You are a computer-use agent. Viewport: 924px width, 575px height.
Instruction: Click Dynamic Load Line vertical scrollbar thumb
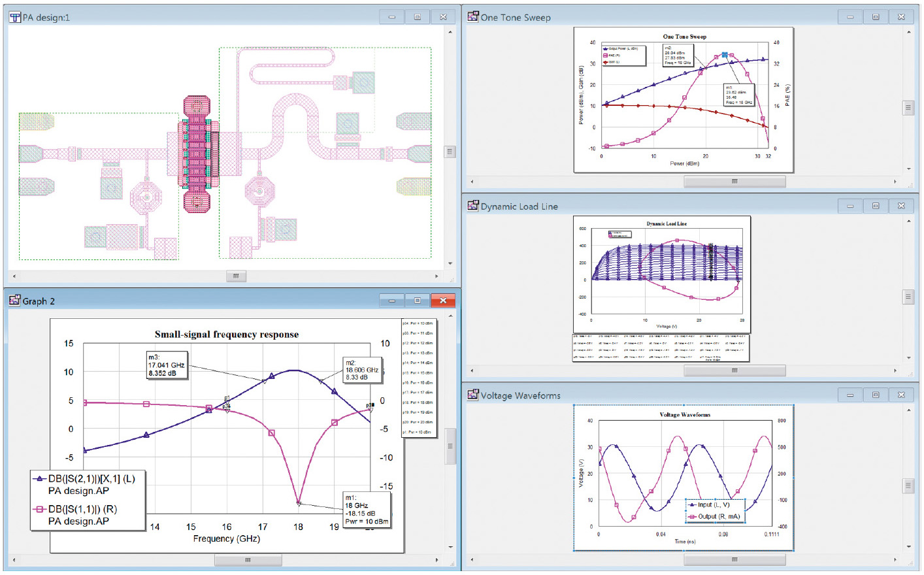click(x=908, y=297)
